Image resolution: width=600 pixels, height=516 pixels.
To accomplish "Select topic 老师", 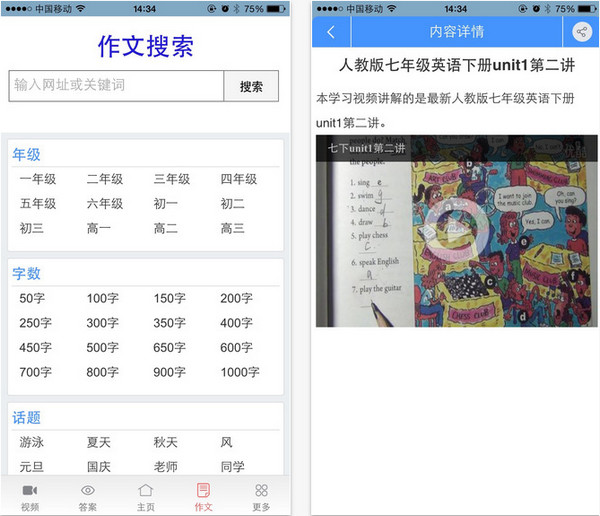I will tap(166, 467).
